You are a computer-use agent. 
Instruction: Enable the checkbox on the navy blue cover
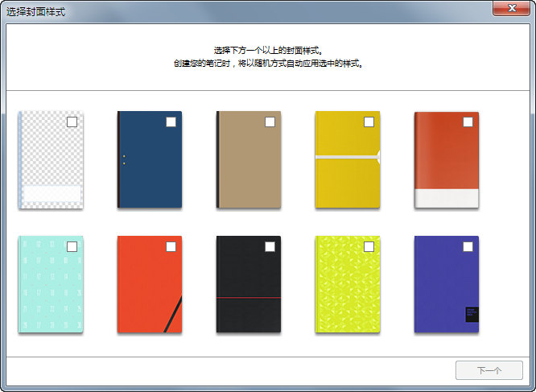tap(171, 122)
